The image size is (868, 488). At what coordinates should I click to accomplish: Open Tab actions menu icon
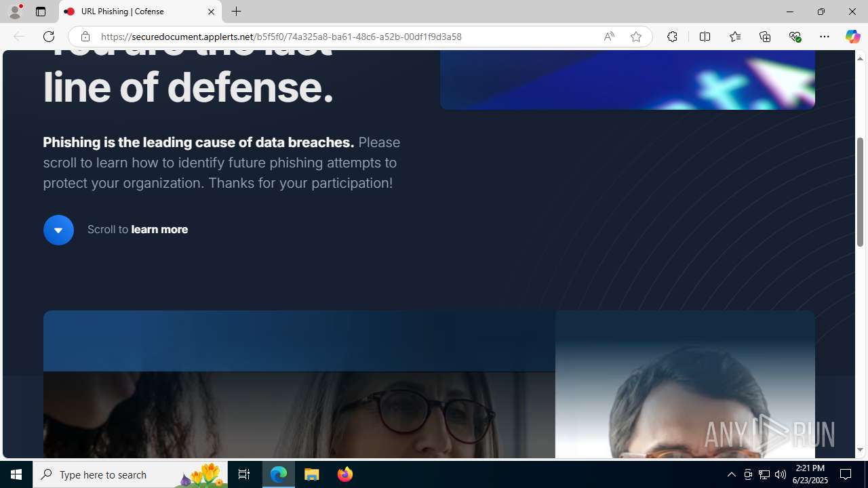coord(41,12)
